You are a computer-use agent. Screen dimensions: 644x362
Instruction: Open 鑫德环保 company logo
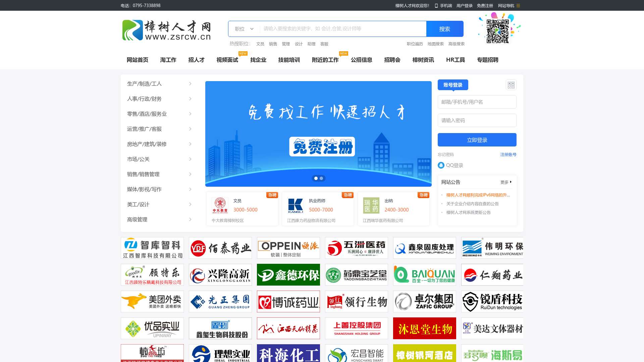(x=288, y=275)
